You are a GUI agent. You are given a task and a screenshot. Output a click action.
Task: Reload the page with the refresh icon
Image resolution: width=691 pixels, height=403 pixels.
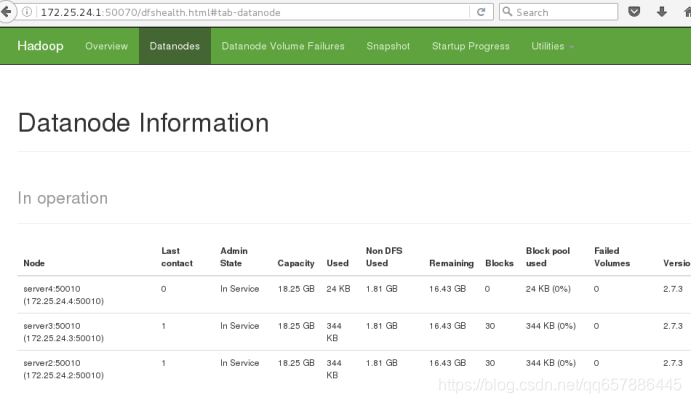(x=481, y=12)
